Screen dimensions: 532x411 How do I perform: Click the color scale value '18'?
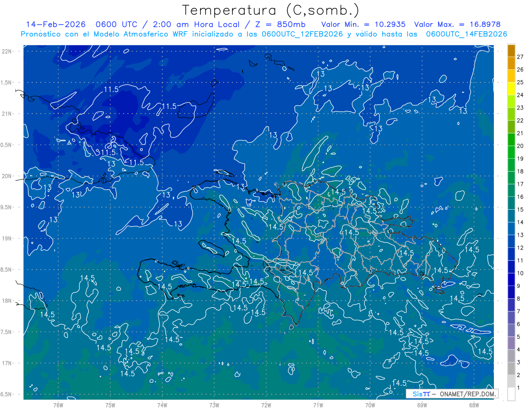click(520, 172)
